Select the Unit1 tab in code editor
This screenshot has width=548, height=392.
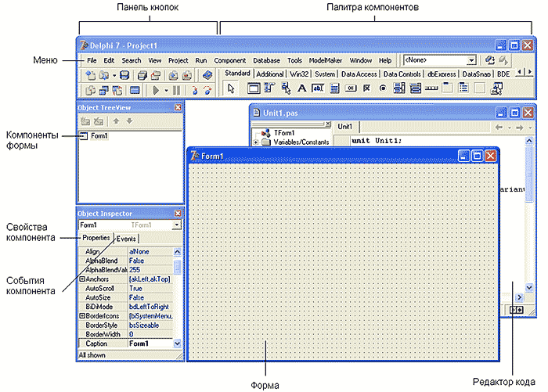coord(345,127)
